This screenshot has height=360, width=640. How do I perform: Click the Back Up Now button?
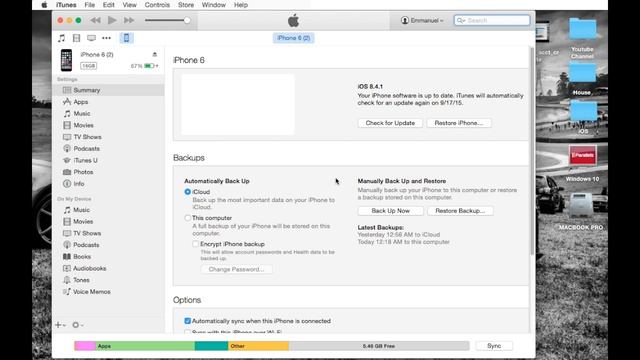[x=391, y=211]
